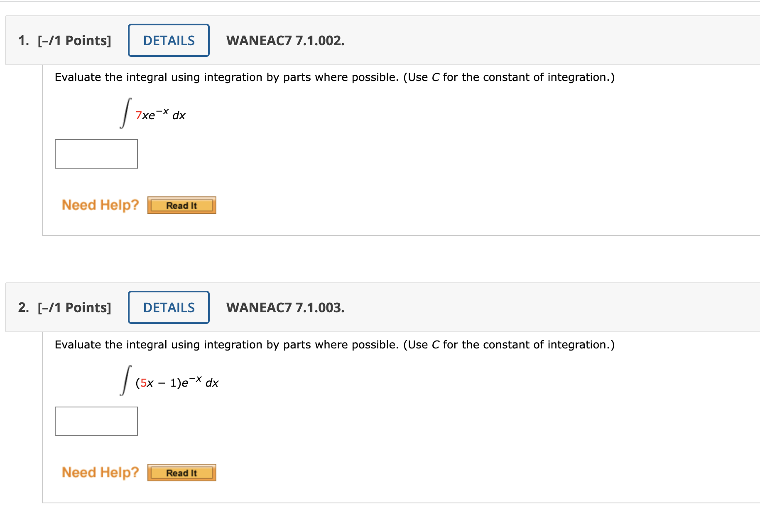Select the Need Help link for question 1
760x532 pixels.
[100, 204]
